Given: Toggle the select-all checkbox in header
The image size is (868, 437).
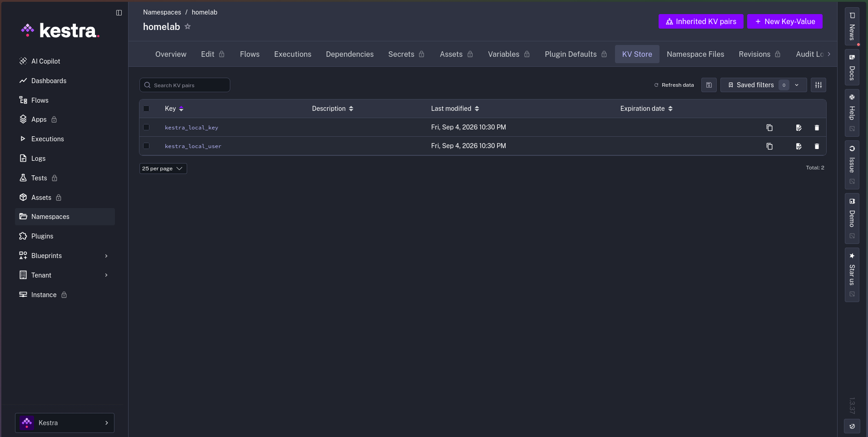Looking at the screenshot, I should tap(146, 109).
